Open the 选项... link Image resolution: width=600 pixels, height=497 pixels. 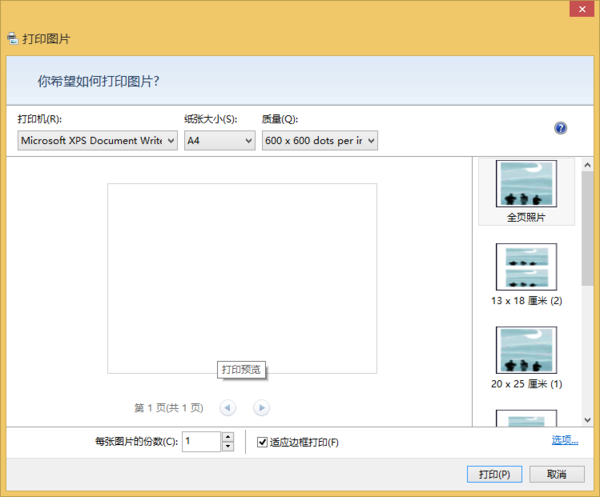(x=565, y=440)
